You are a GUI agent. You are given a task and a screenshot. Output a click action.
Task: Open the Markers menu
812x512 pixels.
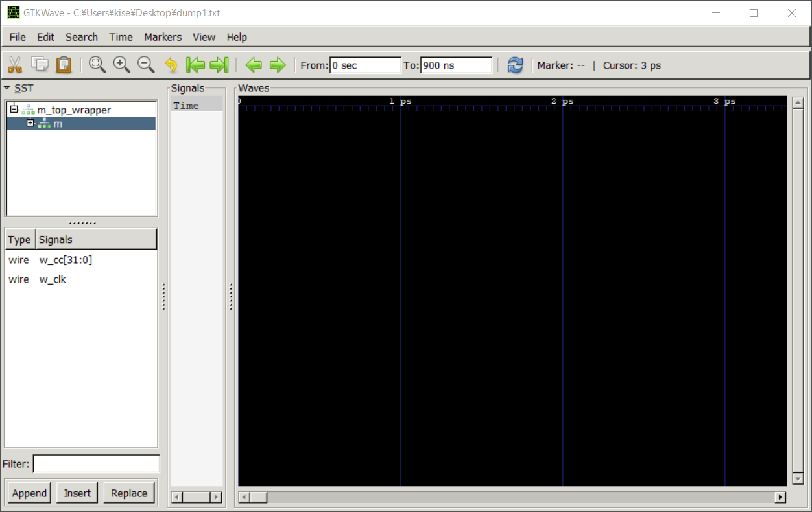[x=163, y=37]
